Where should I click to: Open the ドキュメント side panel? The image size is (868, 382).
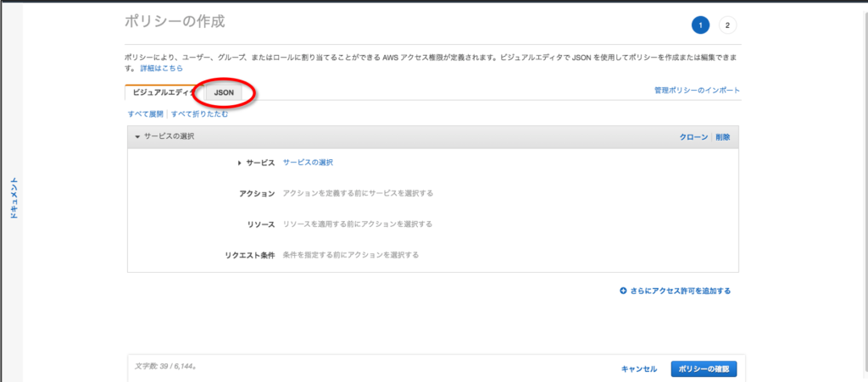click(x=14, y=199)
